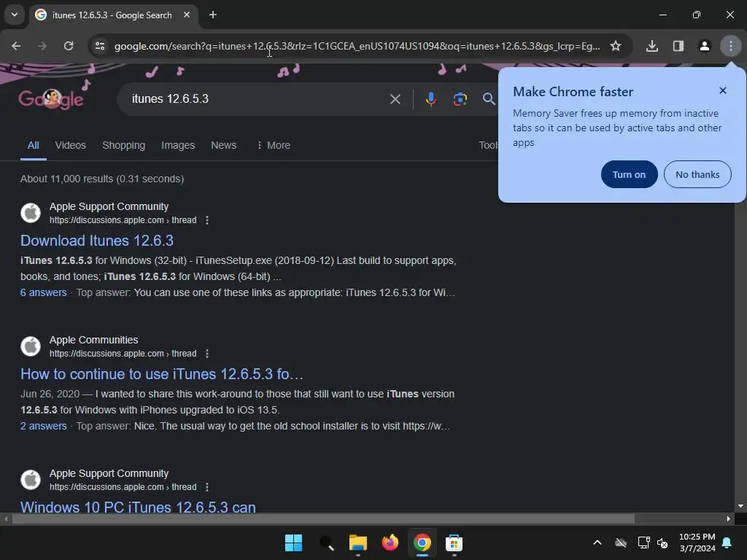This screenshot has width=747, height=560.
Task: Click the Chrome address bar URL
Action: 357,46
